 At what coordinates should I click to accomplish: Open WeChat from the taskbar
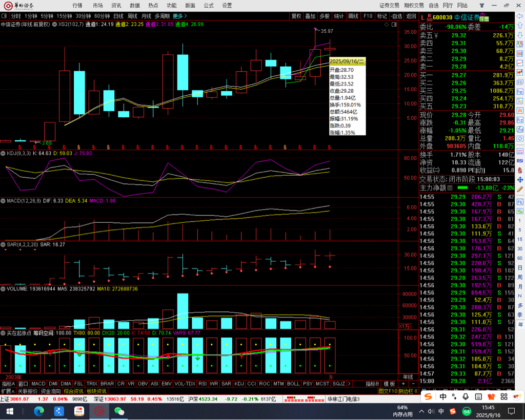(119, 411)
